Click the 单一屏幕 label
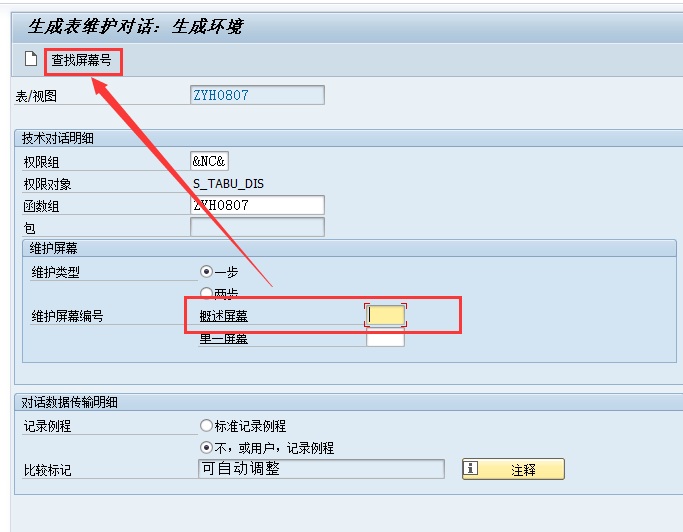Screen dimensions: 683x532 tap(223, 339)
